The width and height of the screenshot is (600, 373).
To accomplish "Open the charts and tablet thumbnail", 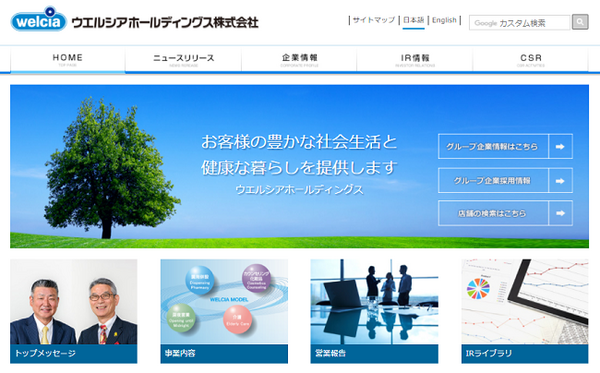I will click(525, 302).
